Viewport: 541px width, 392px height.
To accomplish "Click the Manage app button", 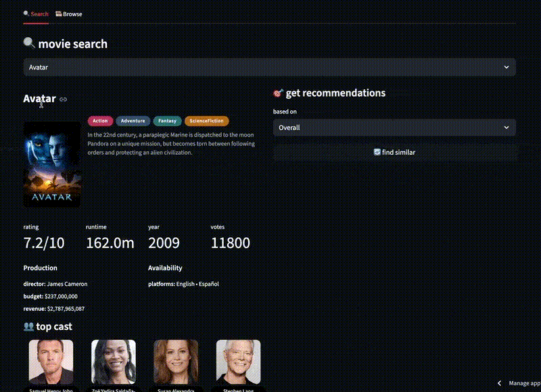I will pos(525,383).
